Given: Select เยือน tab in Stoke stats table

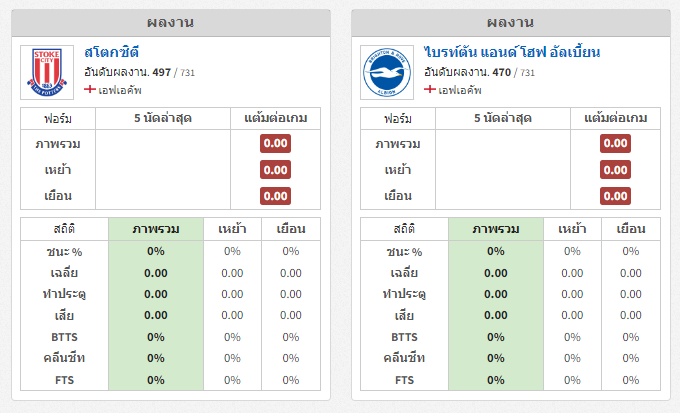Looking at the screenshot, I should [x=290, y=229].
